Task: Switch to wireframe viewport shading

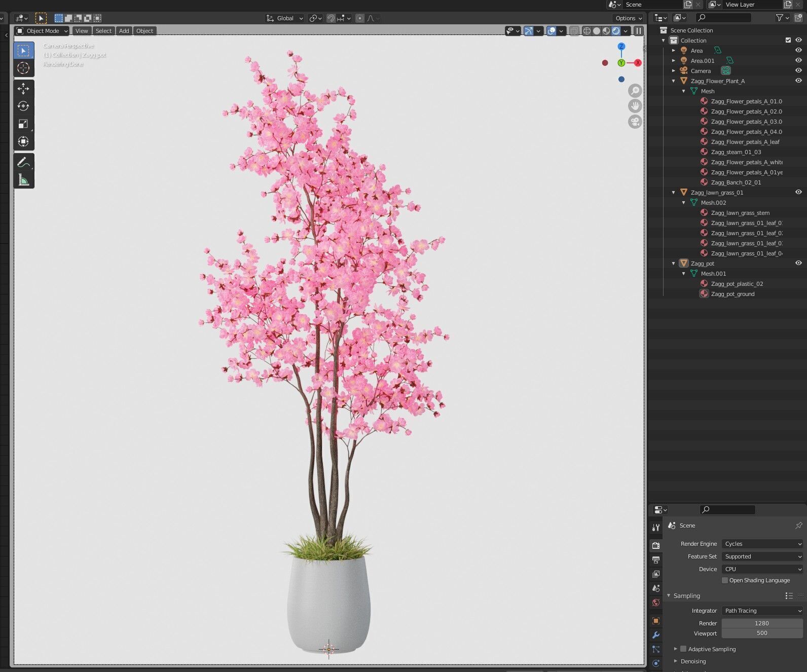Action: (x=587, y=31)
